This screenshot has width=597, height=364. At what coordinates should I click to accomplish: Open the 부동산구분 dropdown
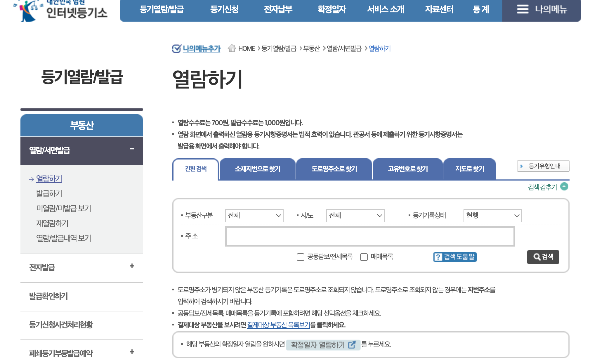(254, 216)
